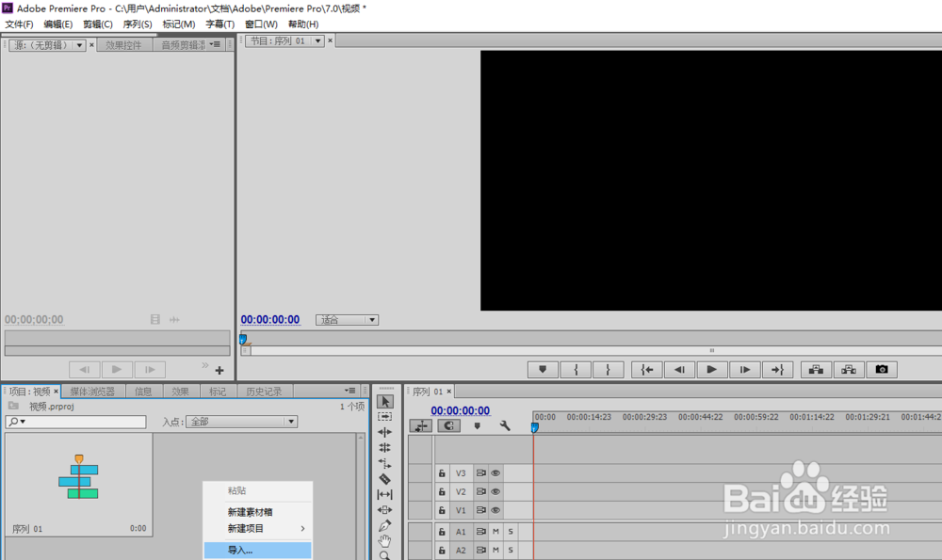The height and width of the screenshot is (560, 942).
Task: Select the Ripple Edit tool
Action: (x=385, y=432)
